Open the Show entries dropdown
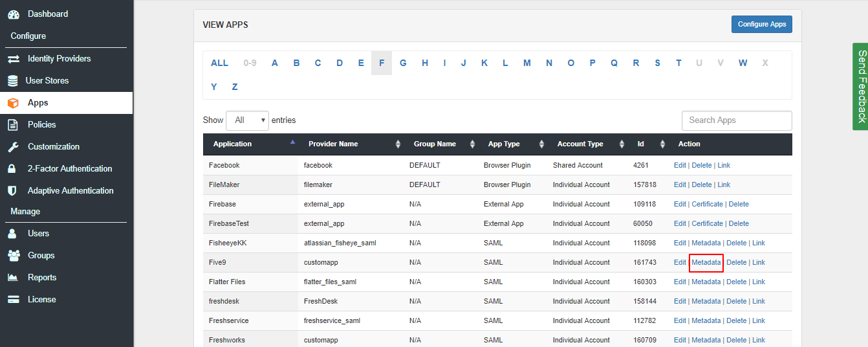 point(247,120)
